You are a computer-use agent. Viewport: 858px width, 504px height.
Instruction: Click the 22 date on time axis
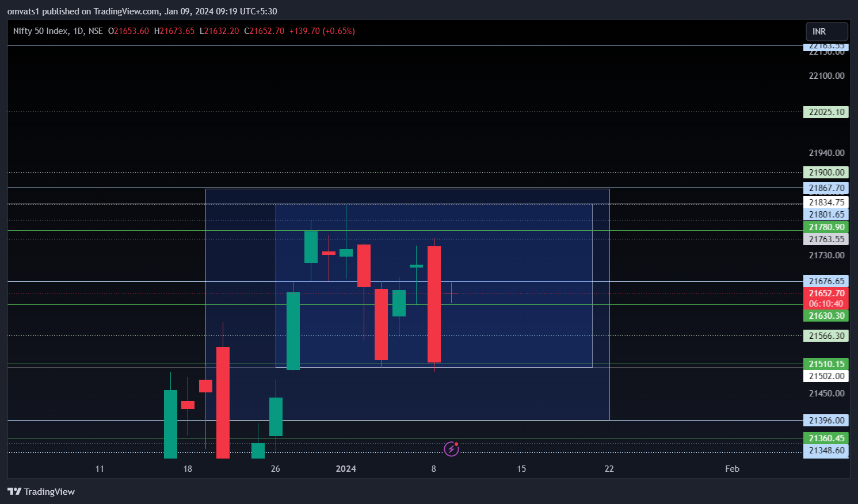(x=609, y=469)
